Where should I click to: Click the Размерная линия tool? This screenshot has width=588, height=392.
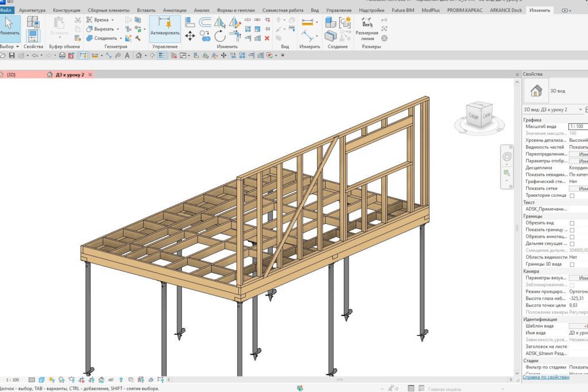click(366, 28)
